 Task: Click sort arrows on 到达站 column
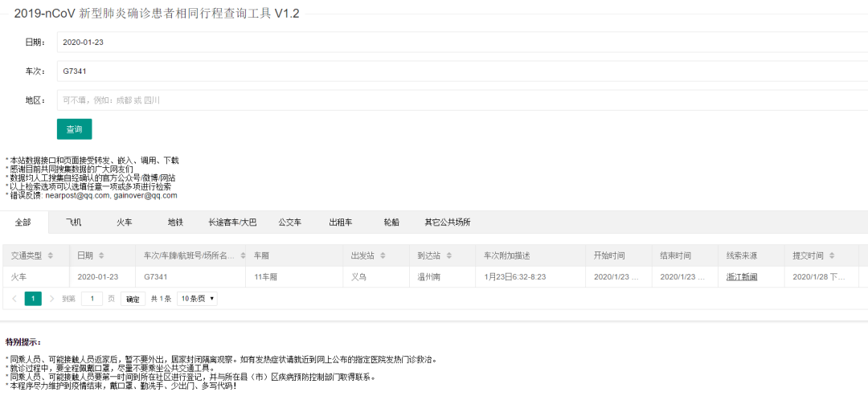448,255
